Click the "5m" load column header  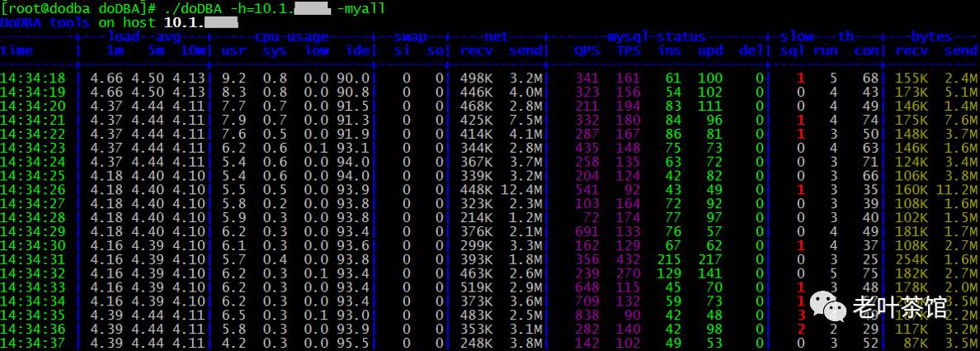tap(156, 50)
